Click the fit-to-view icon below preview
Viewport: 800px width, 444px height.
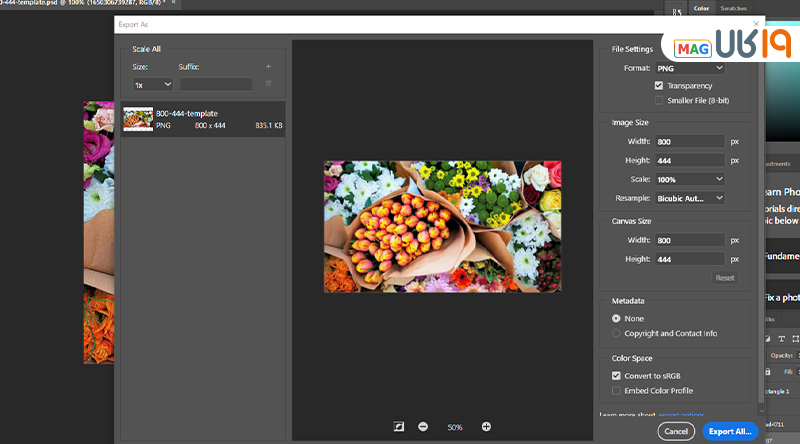pyautogui.click(x=399, y=427)
